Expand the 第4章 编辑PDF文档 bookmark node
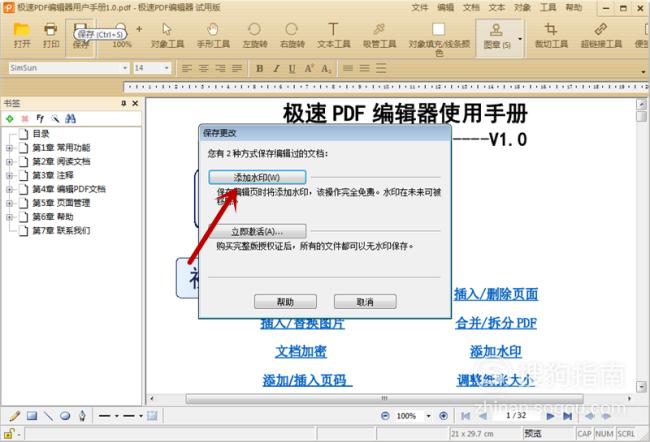Image resolution: width=650 pixels, height=442 pixels. coord(10,189)
